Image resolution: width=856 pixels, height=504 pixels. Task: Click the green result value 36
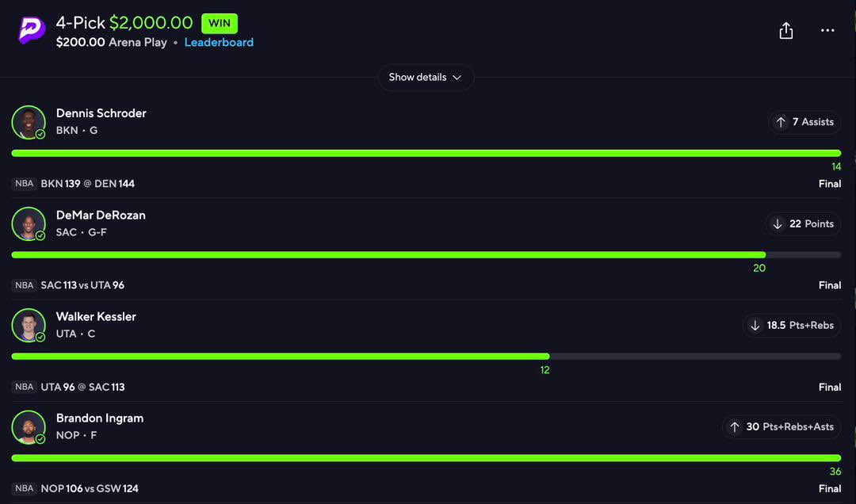[835, 472]
